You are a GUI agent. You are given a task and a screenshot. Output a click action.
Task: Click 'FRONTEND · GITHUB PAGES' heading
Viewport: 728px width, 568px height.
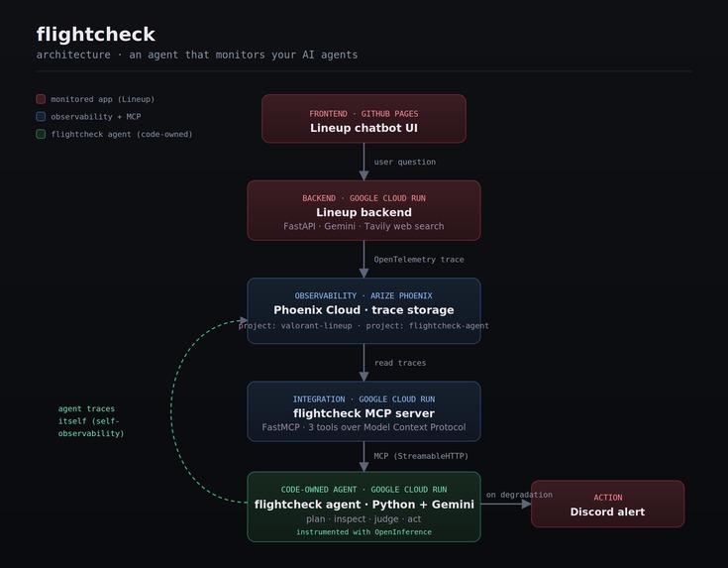tap(364, 114)
